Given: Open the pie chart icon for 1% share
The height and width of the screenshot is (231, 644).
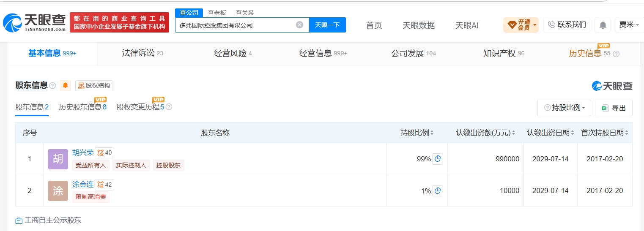Looking at the screenshot, I should point(438,191).
